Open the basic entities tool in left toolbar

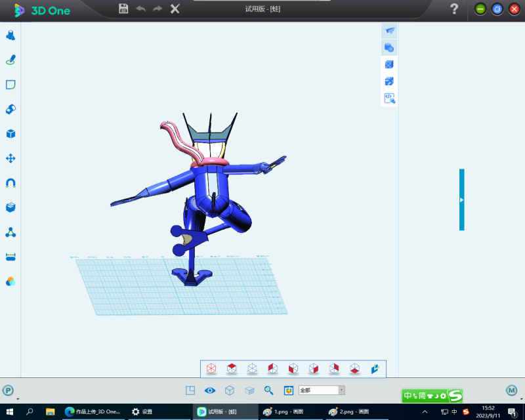pos(10,35)
